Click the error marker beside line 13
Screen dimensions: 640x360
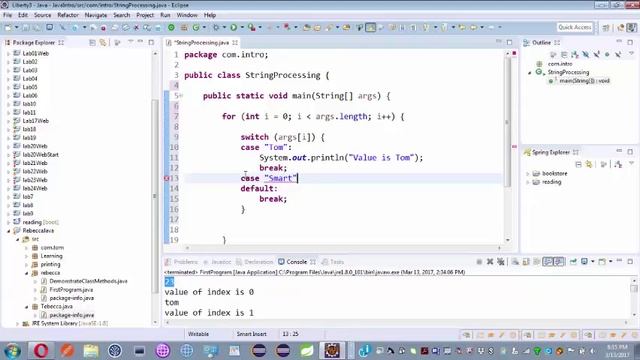pyautogui.click(x=167, y=178)
